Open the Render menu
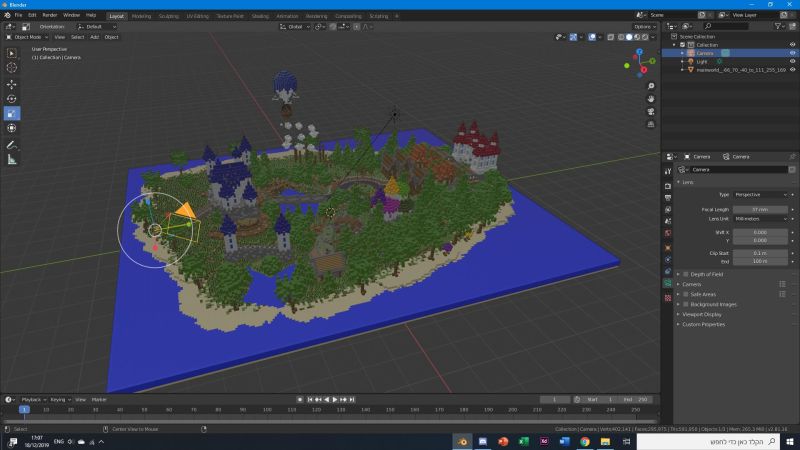Image resolution: width=800 pixels, height=450 pixels. click(x=49, y=15)
